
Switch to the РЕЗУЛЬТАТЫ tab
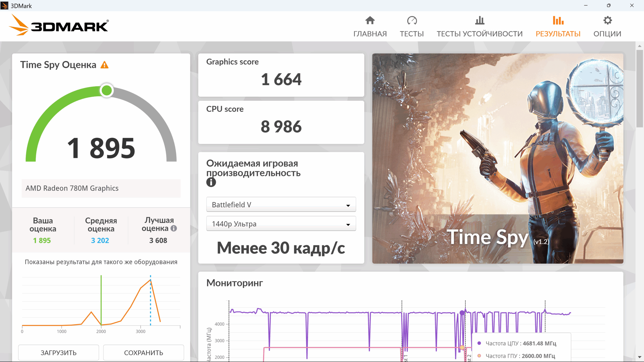click(x=558, y=34)
